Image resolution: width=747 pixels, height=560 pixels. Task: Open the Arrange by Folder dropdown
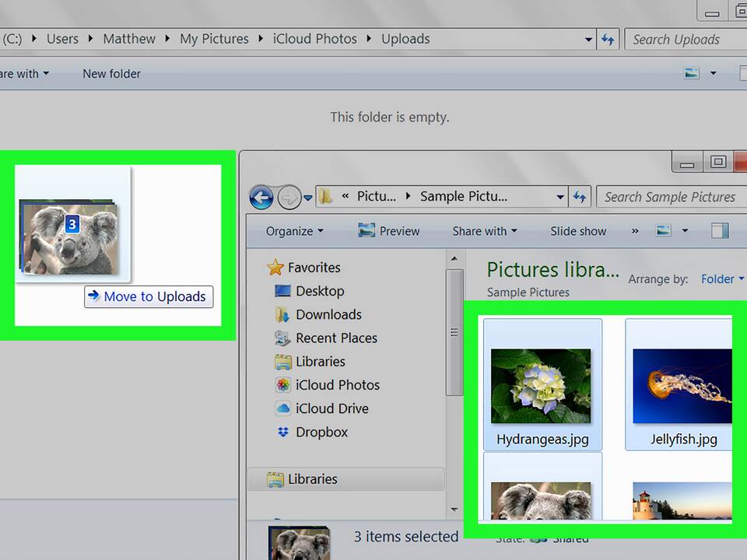[722, 279]
